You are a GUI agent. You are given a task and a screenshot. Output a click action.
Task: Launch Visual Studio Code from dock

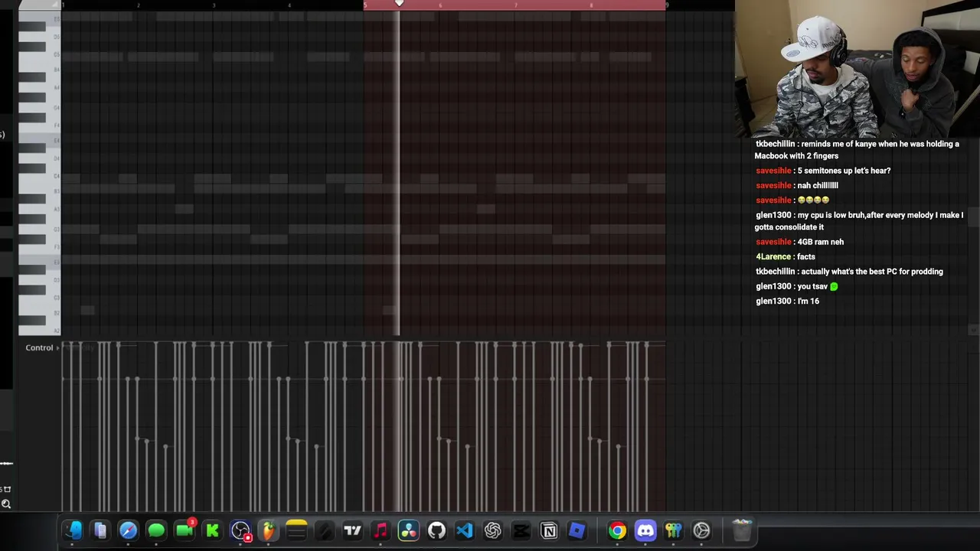click(465, 530)
